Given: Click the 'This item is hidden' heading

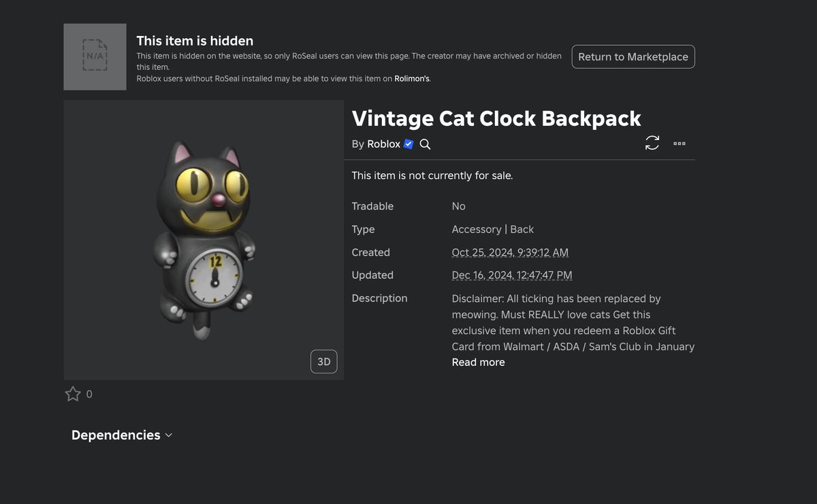Looking at the screenshot, I should click(195, 41).
